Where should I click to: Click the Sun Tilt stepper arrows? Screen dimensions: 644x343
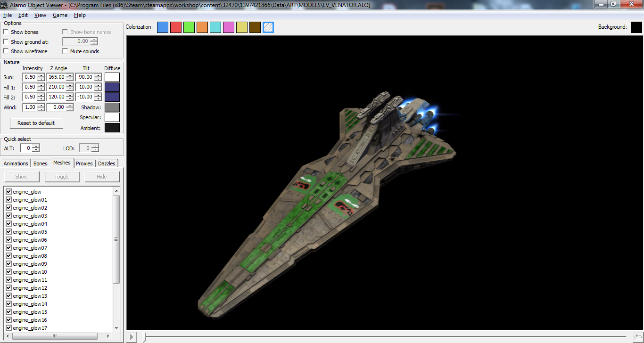point(98,77)
